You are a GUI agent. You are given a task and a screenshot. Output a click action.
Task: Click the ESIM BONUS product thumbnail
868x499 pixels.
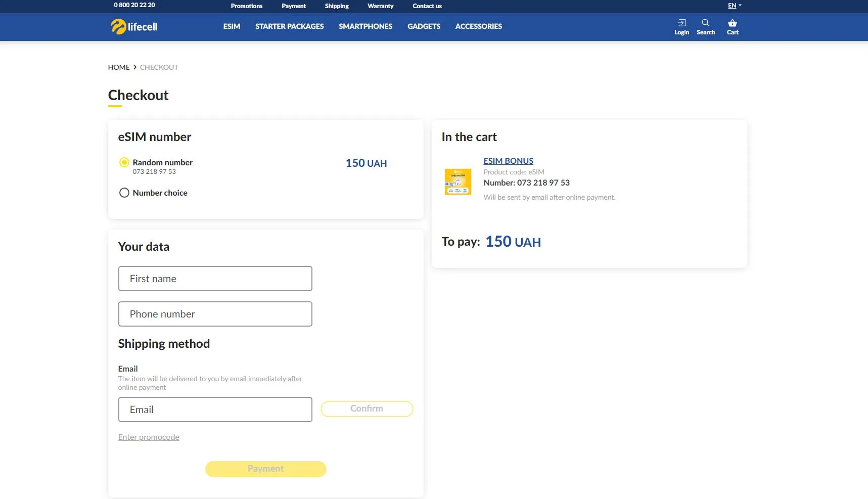[458, 182]
